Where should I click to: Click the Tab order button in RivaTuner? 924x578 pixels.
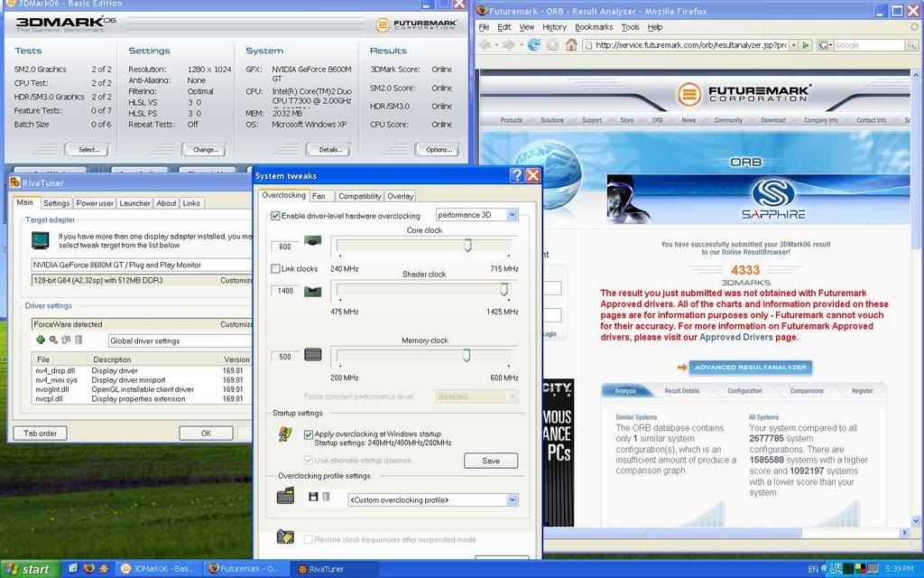tap(40, 433)
